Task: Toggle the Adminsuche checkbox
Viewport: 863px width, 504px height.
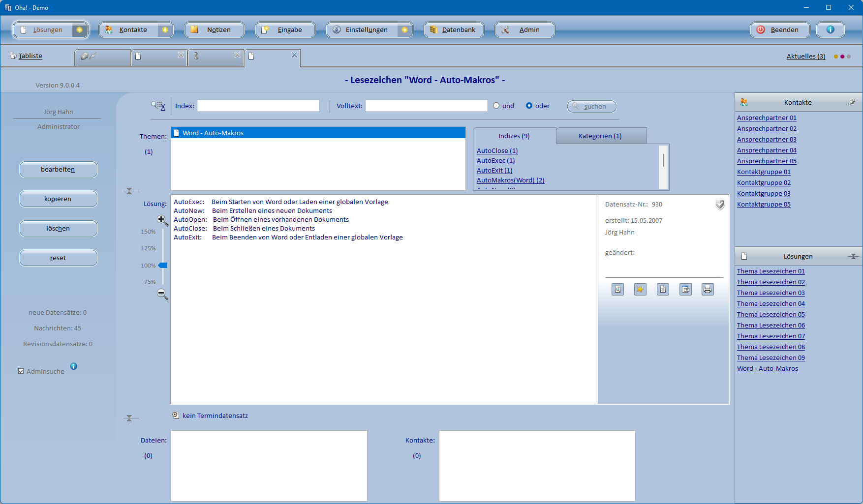Action: [x=21, y=371]
